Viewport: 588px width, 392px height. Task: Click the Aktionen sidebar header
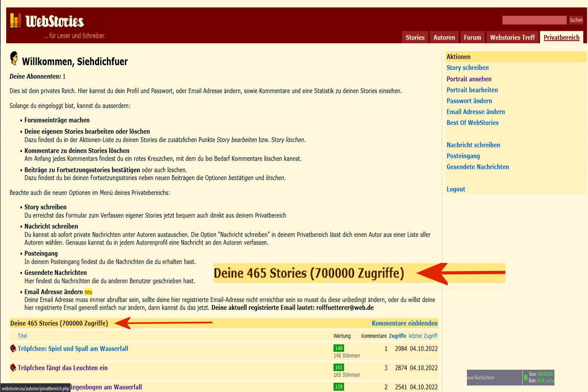(x=516, y=57)
